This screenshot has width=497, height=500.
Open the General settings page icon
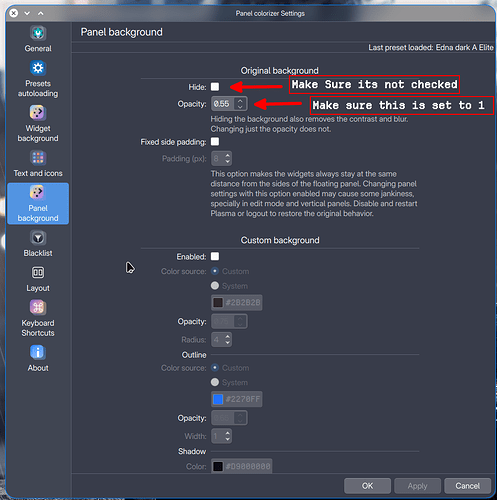point(38,33)
